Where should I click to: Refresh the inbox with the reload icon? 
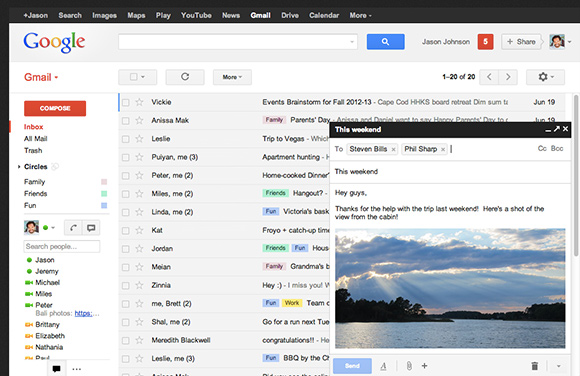coord(185,77)
